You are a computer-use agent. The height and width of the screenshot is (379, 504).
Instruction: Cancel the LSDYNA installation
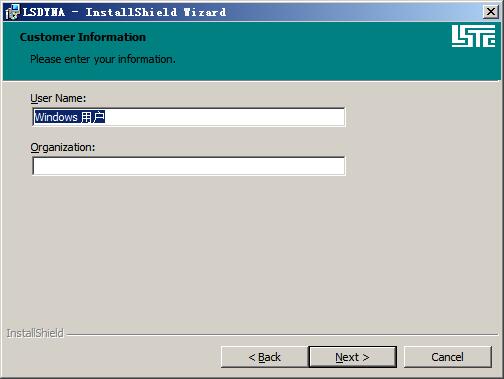(448, 357)
